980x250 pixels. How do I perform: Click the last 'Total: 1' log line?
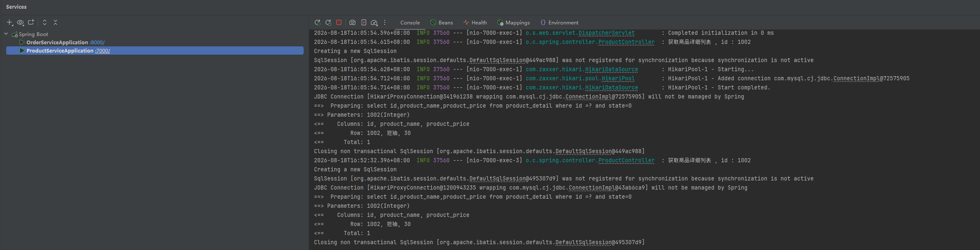click(342, 233)
